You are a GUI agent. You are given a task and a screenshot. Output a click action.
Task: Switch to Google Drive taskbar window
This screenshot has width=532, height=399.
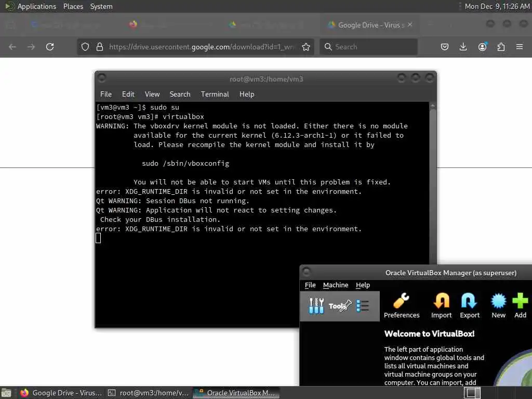61,393
